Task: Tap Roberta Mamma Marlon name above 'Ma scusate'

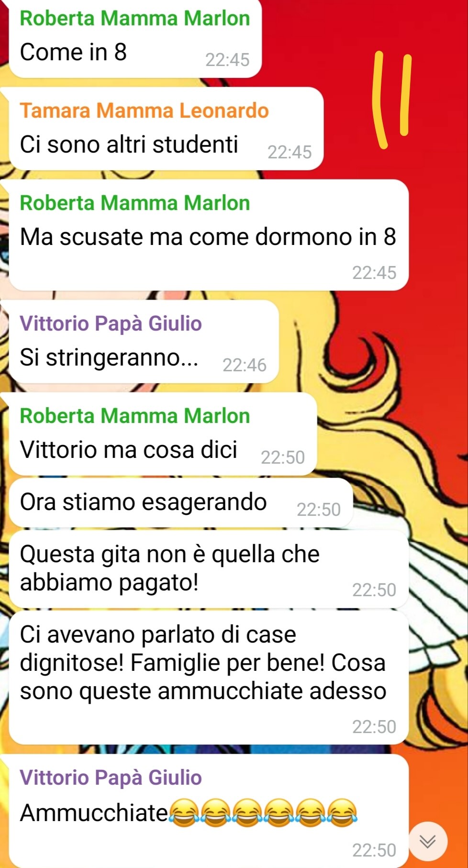Action: point(135,203)
